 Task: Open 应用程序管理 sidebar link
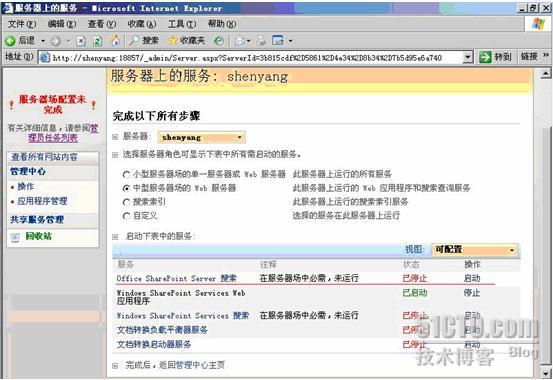click(x=42, y=201)
